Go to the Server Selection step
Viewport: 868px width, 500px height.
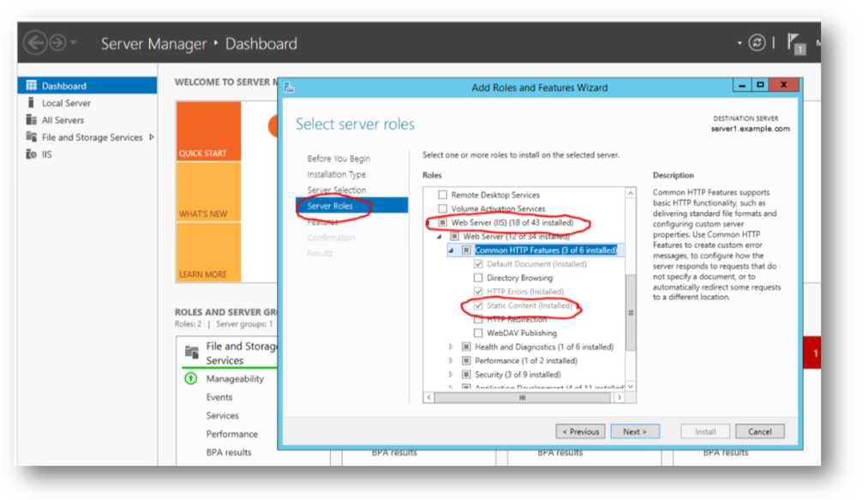click(337, 190)
